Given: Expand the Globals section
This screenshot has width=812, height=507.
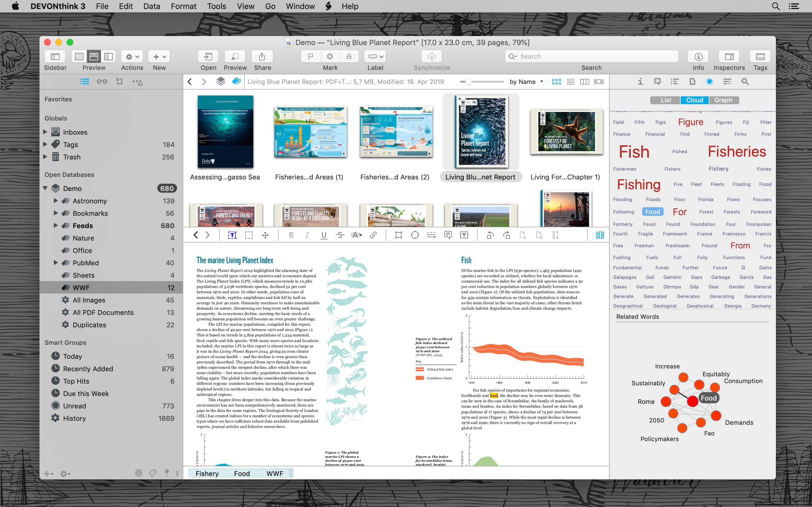Looking at the screenshot, I should pos(56,117).
